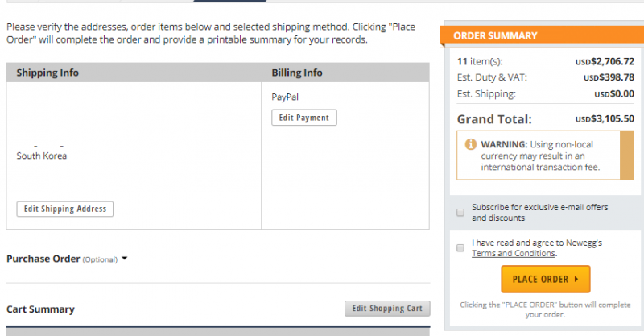Click Edit Payment button

point(304,118)
